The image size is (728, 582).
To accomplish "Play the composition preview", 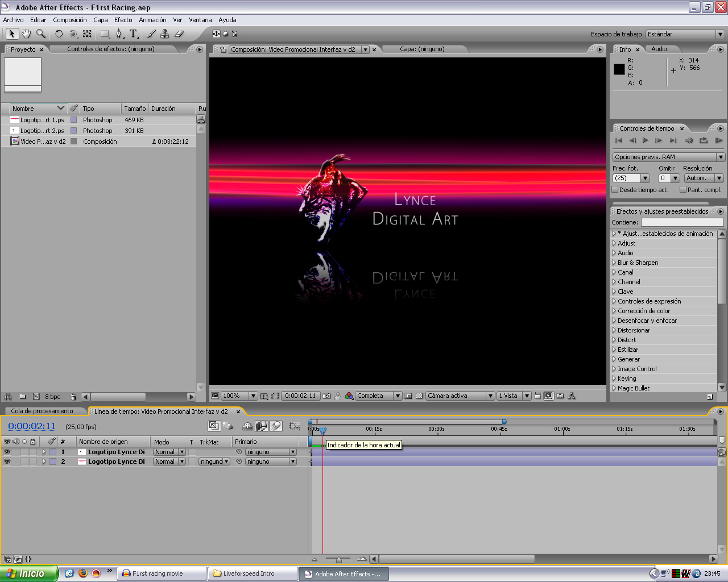I will click(646, 140).
